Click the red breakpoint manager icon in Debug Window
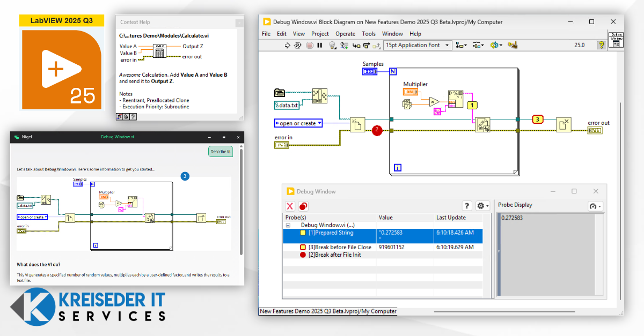 303,206
